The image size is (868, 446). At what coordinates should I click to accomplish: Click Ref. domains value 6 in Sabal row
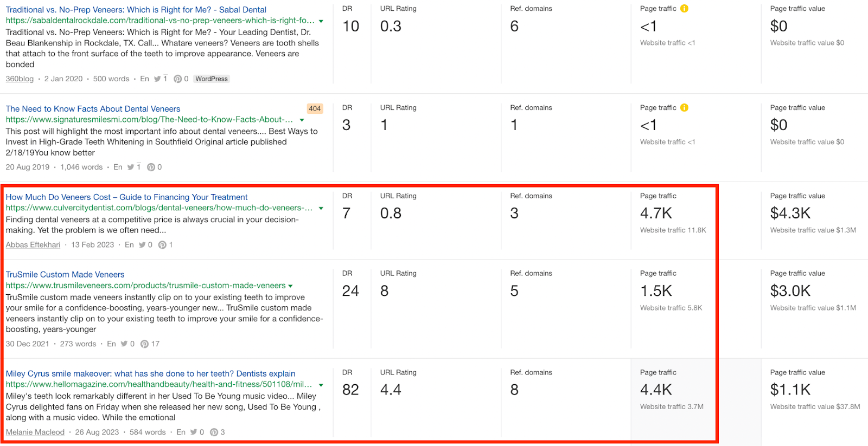pos(514,26)
